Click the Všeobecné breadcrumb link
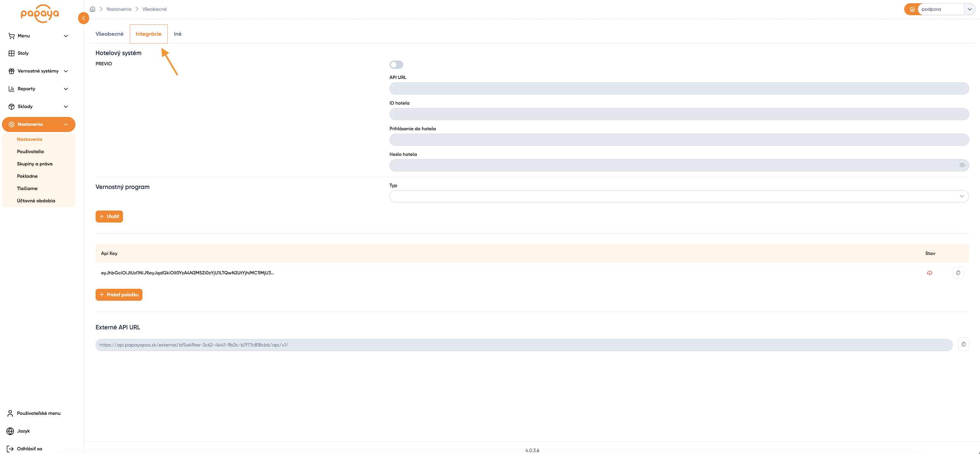The width and height of the screenshot is (980, 454). [x=154, y=9]
